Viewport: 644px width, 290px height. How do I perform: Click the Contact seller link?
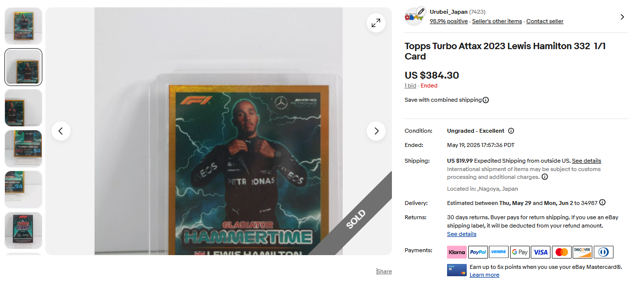click(x=545, y=21)
